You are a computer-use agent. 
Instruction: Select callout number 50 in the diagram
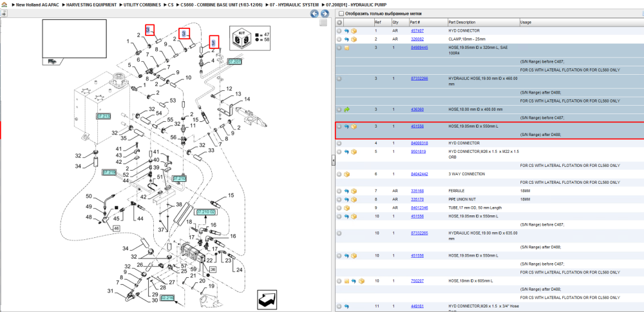click(x=88, y=196)
